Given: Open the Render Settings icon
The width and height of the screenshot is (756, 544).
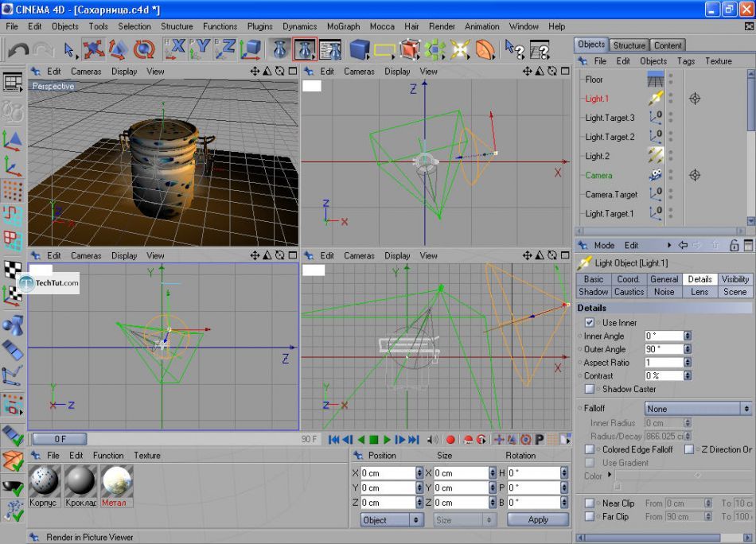Looking at the screenshot, I should [x=330, y=49].
